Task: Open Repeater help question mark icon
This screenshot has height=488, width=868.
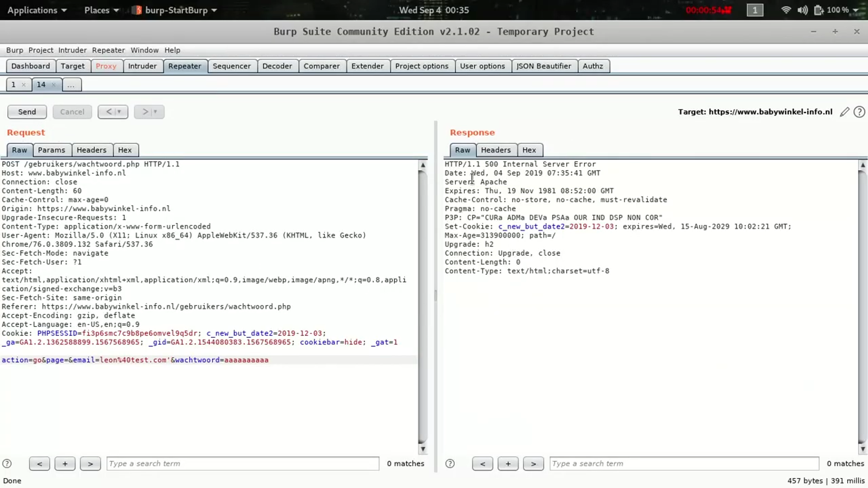Action: [x=859, y=112]
